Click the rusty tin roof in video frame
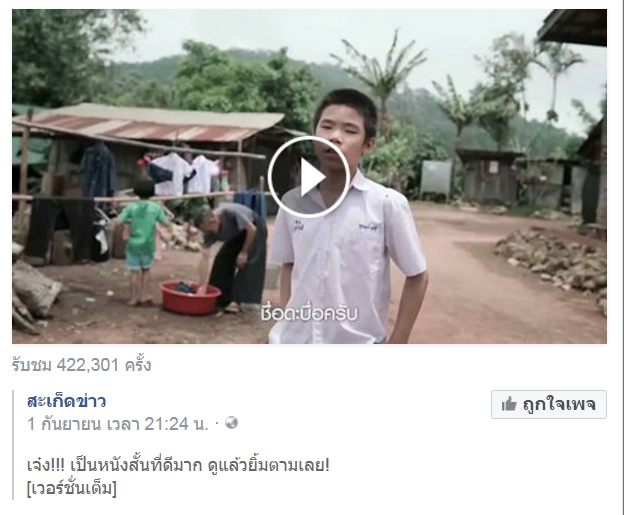 tap(147, 123)
